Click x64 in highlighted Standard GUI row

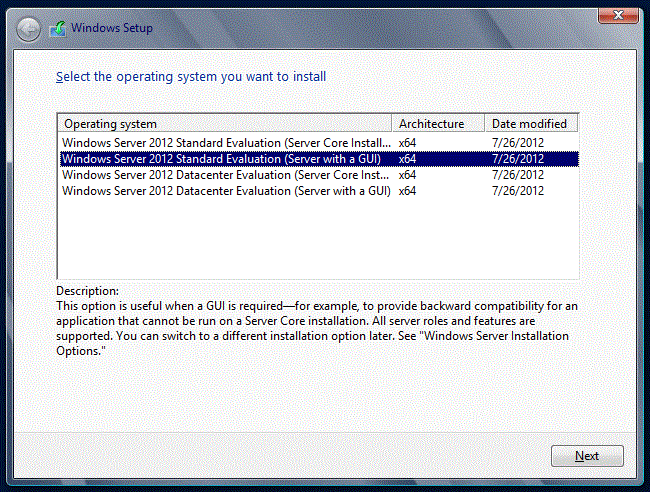coord(407,159)
